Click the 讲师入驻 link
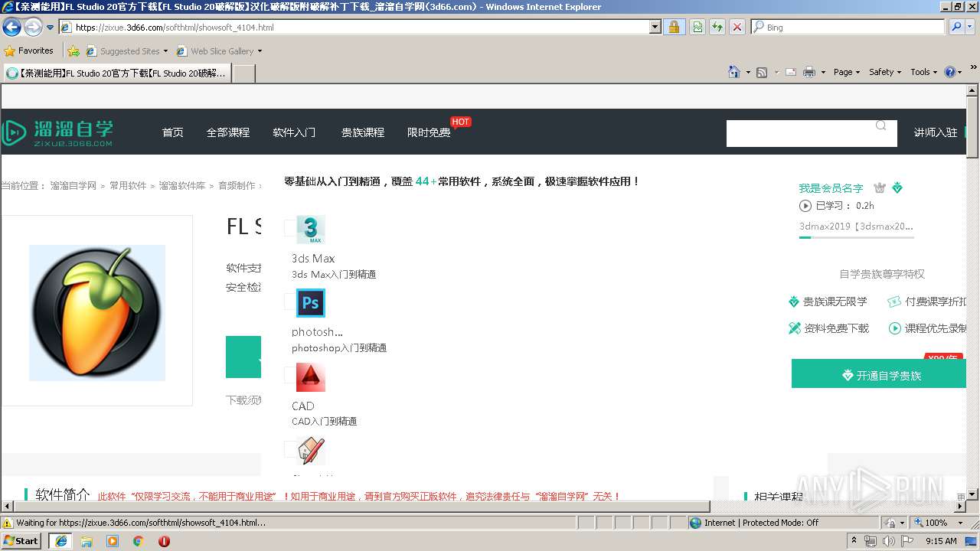Viewport: 980px width, 551px height. pyautogui.click(x=936, y=132)
